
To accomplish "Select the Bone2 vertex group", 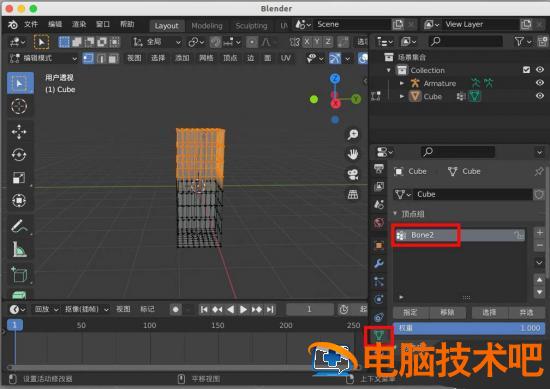I will pos(459,235).
